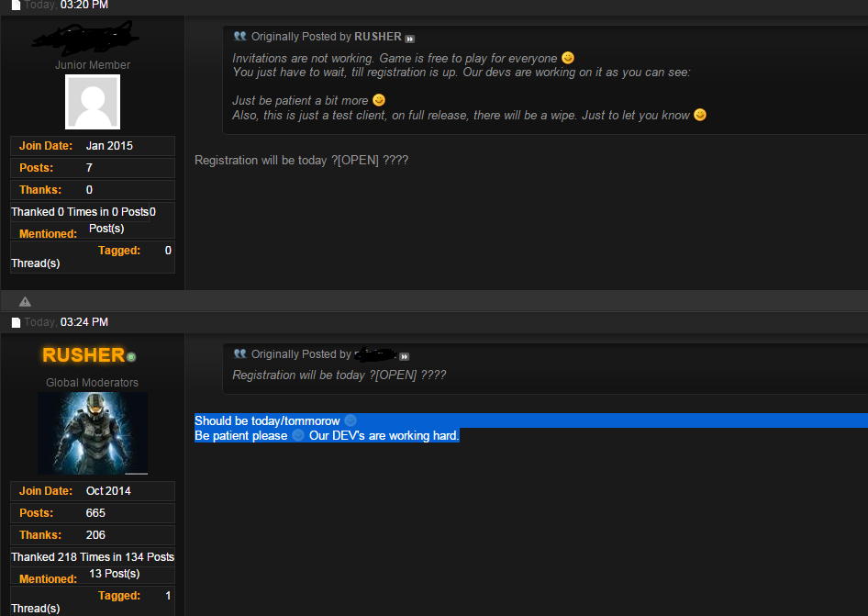
Task: Click RUSHER online status indicator dot
Action: [131, 357]
